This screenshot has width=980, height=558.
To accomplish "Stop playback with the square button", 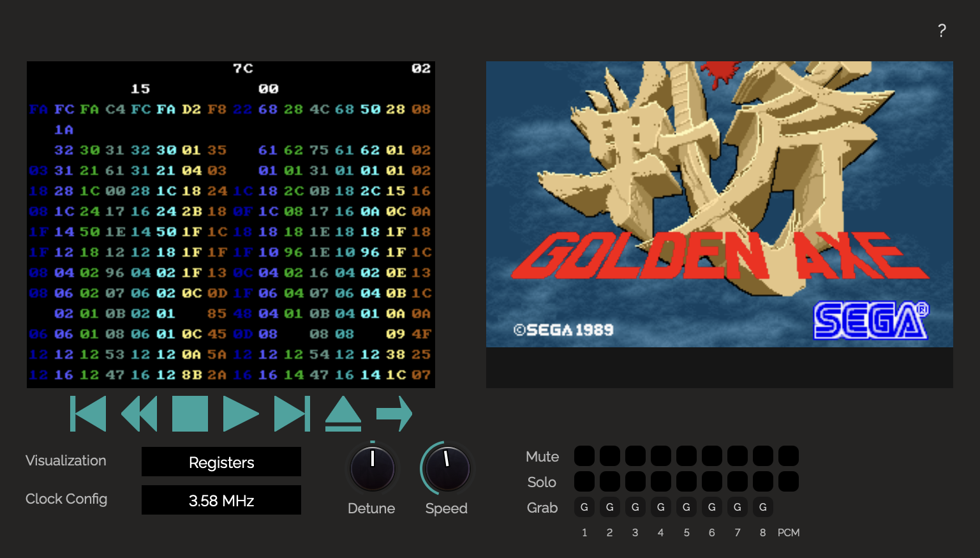I will (x=190, y=414).
